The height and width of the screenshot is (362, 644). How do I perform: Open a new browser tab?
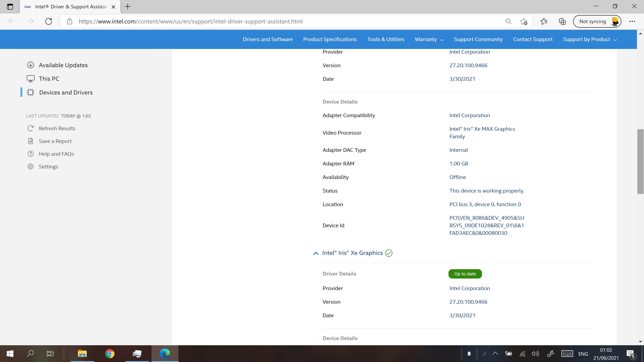point(127,7)
